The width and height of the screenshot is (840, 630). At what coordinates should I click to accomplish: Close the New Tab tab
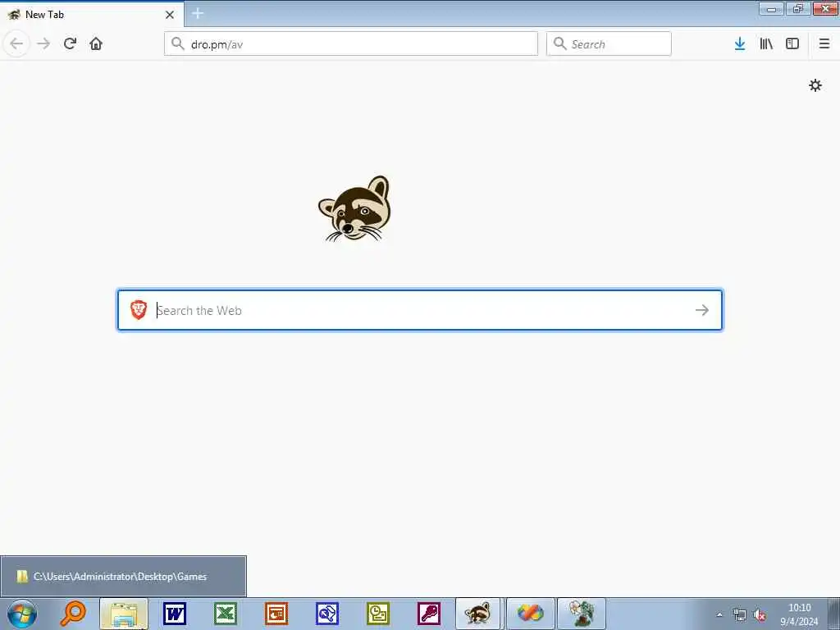(170, 15)
